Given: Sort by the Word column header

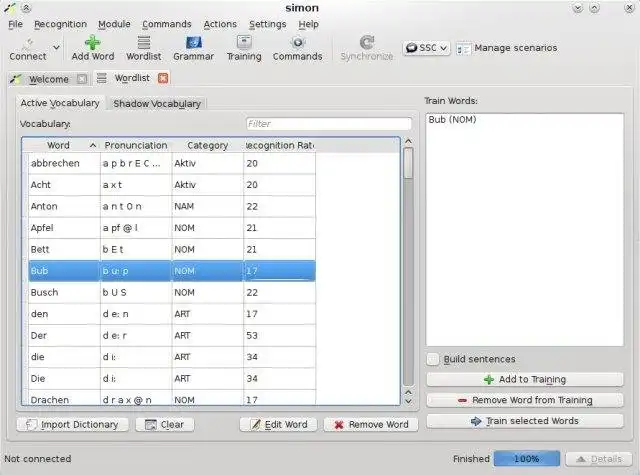Looking at the screenshot, I should pyautogui.click(x=61, y=145).
